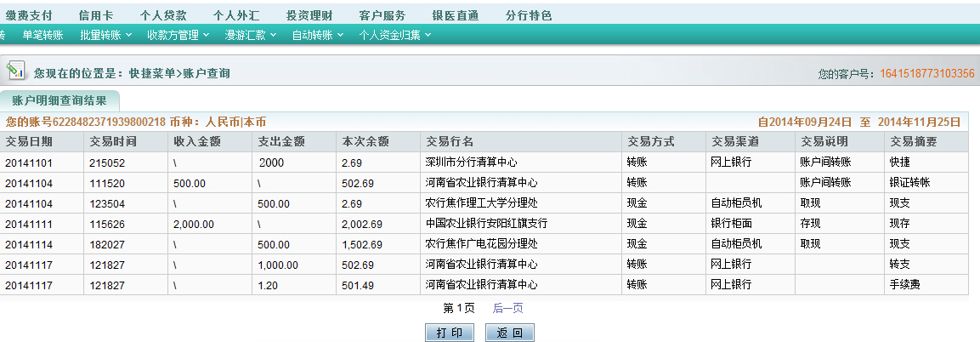This screenshot has width=980, height=342.
Task: Open the 银医直通 menu
Action: [x=456, y=15]
